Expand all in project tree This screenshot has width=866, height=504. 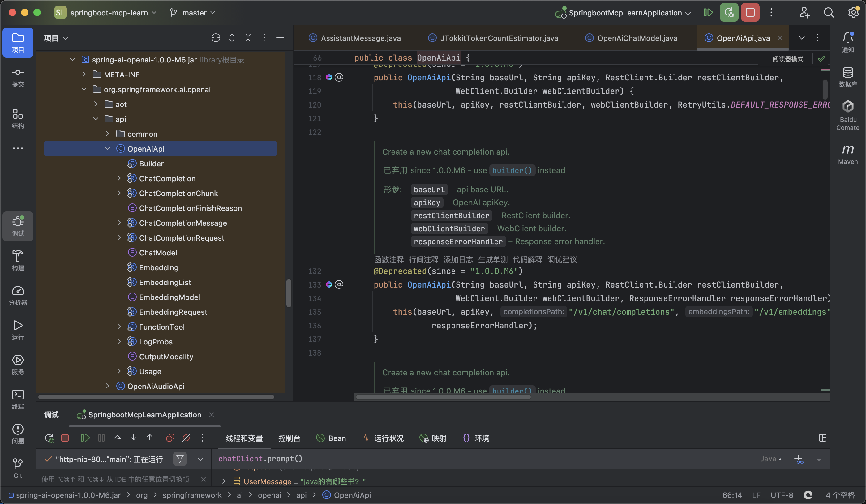tap(232, 38)
